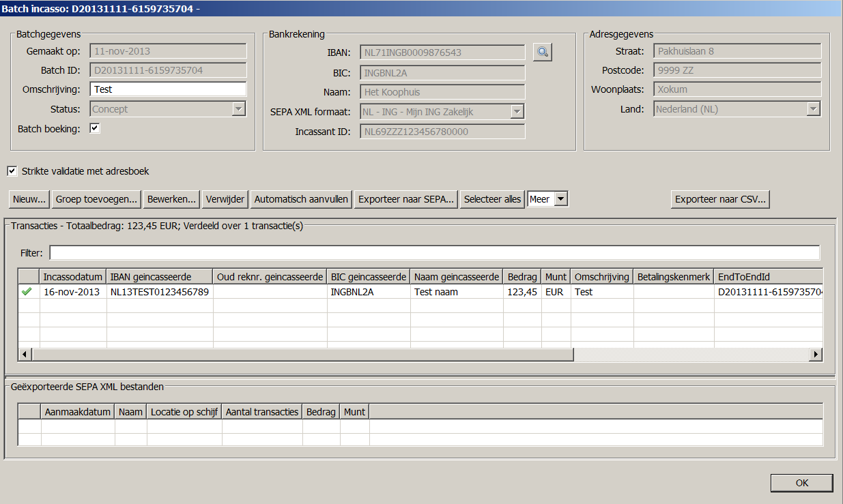Open the Meer dropdown menu
Viewport: 843px width, 504px height.
point(560,199)
